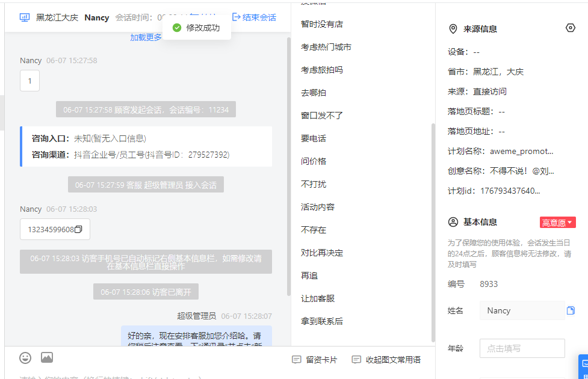Choose the 对比再决定 phrase
Image resolution: width=588 pixels, height=379 pixels.
pyautogui.click(x=322, y=253)
